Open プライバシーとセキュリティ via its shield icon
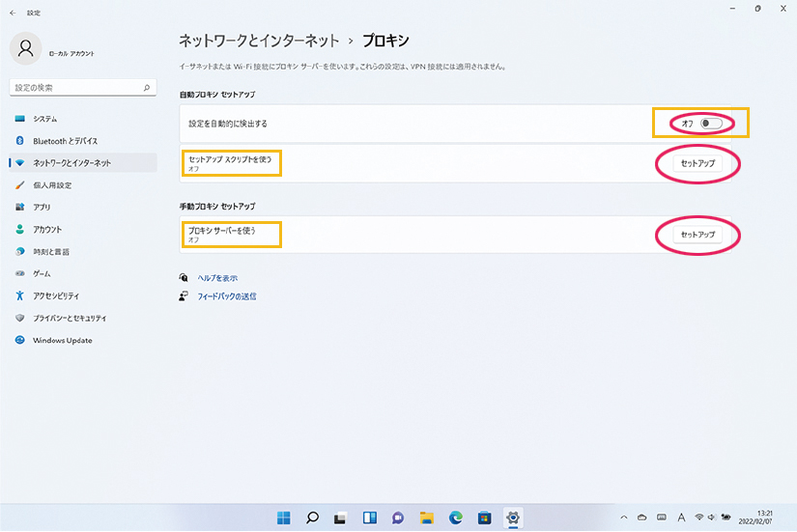 [x=20, y=319]
